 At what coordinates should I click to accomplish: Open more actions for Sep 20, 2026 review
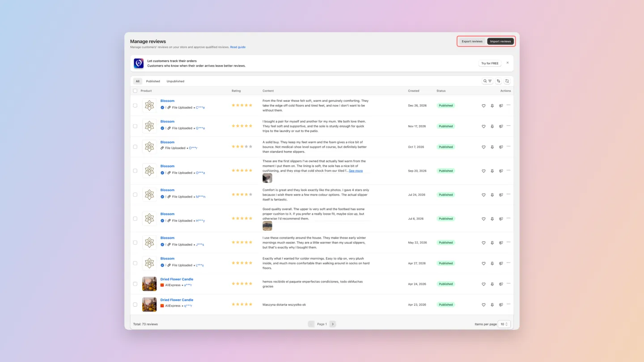pos(508,171)
